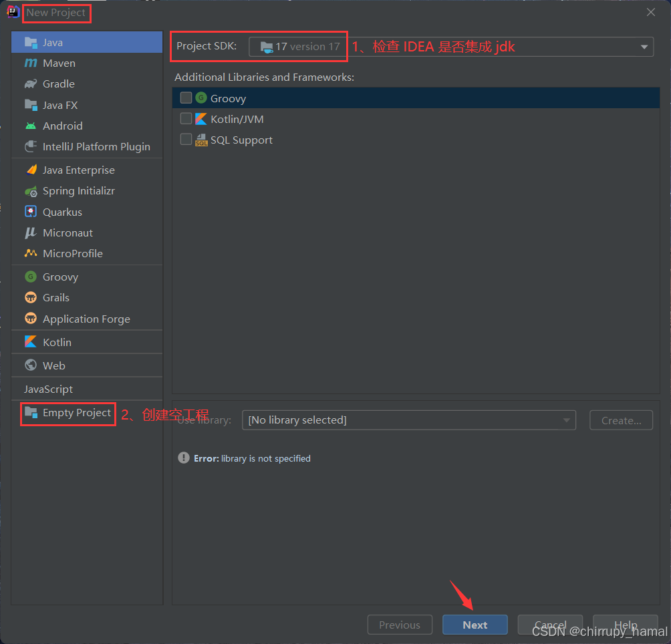The height and width of the screenshot is (644, 671).
Task: Click the Micronaut label in sidebar
Action: pos(68,233)
